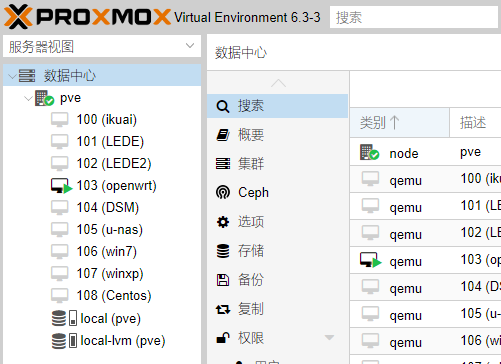The height and width of the screenshot is (364, 501).
Task: Click the database icon beside 存储
Action: coord(223,251)
